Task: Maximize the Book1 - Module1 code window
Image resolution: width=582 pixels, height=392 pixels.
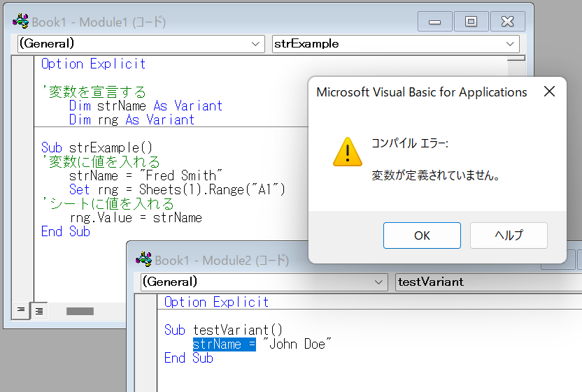Action: tap(471, 22)
